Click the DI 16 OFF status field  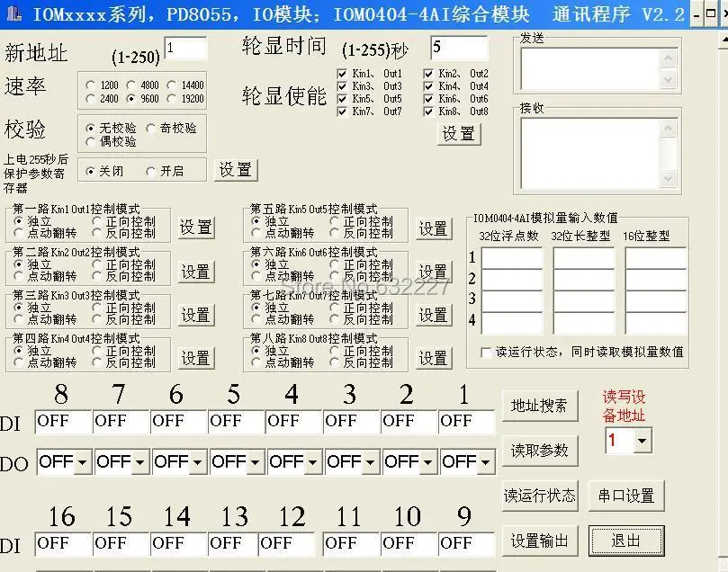click(63, 544)
